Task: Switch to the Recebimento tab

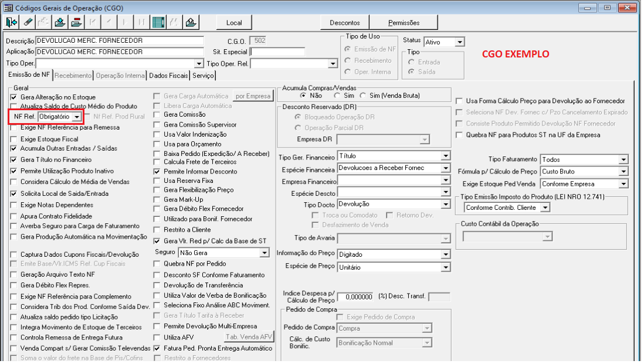Action: point(73,76)
